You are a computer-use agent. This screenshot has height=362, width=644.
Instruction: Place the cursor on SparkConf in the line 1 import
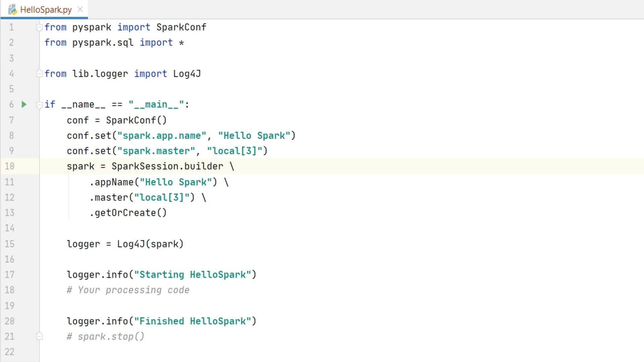click(x=181, y=27)
